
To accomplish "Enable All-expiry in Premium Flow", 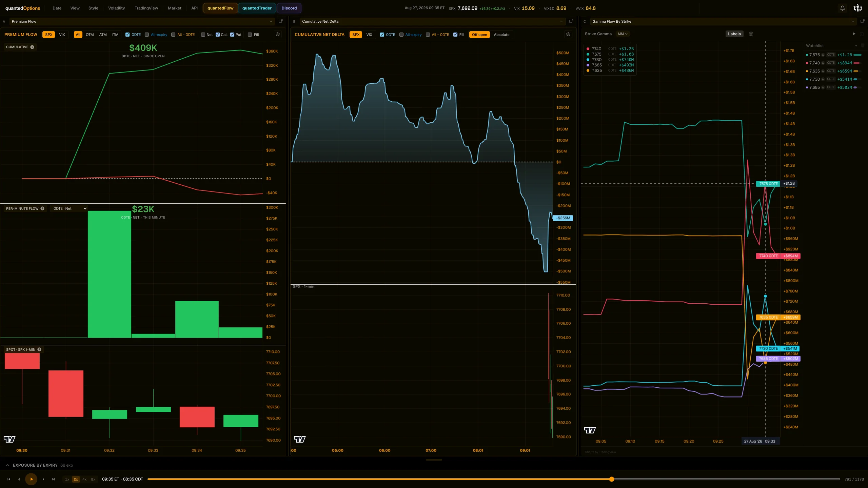I will click(147, 35).
